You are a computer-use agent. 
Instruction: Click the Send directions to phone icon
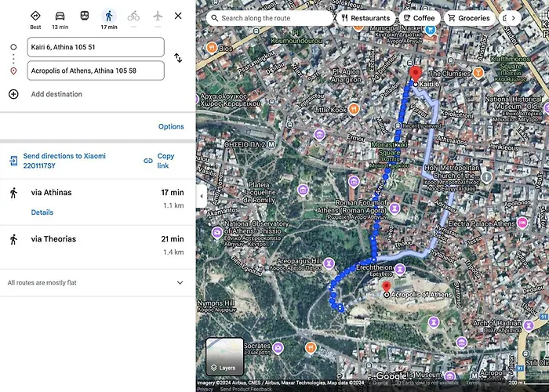click(x=13, y=161)
